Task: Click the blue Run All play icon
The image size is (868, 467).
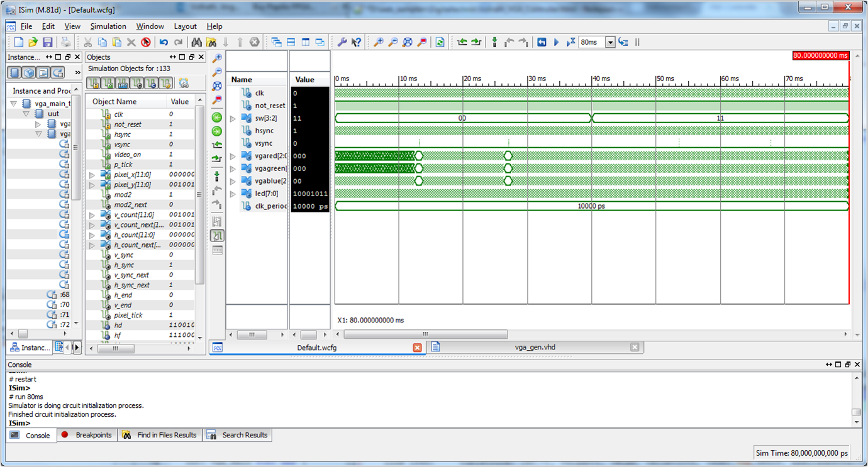Action: pyautogui.click(x=556, y=42)
